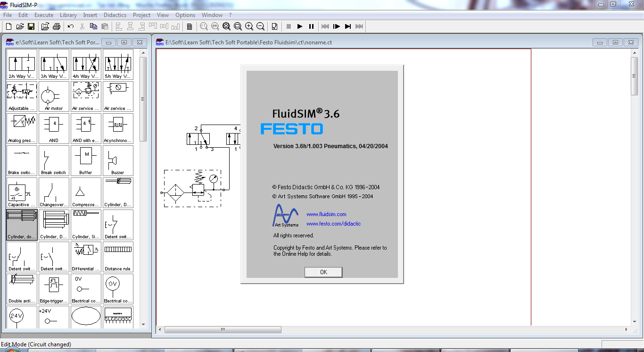This screenshot has height=352, width=644.
Task: Copy selection using the toolbar Copy icon
Action: [x=93, y=26]
